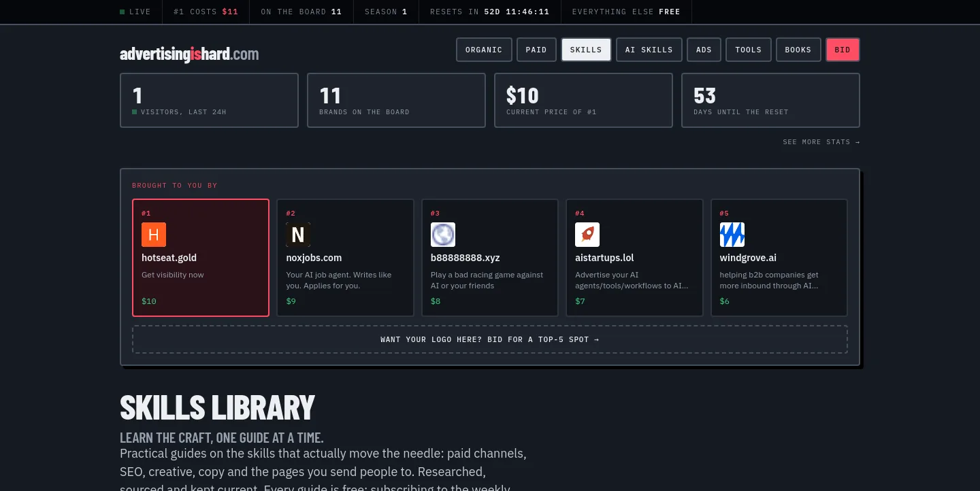Select the highlighted Skills nav tab
980x491 pixels.
pos(586,50)
